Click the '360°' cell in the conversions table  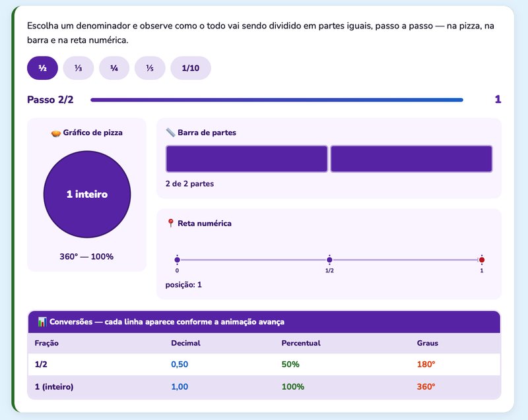(x=426, y=387)
